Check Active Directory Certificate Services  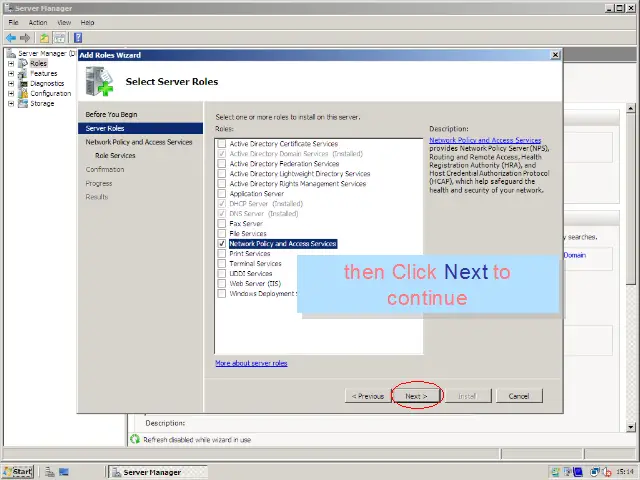[222, 144]
